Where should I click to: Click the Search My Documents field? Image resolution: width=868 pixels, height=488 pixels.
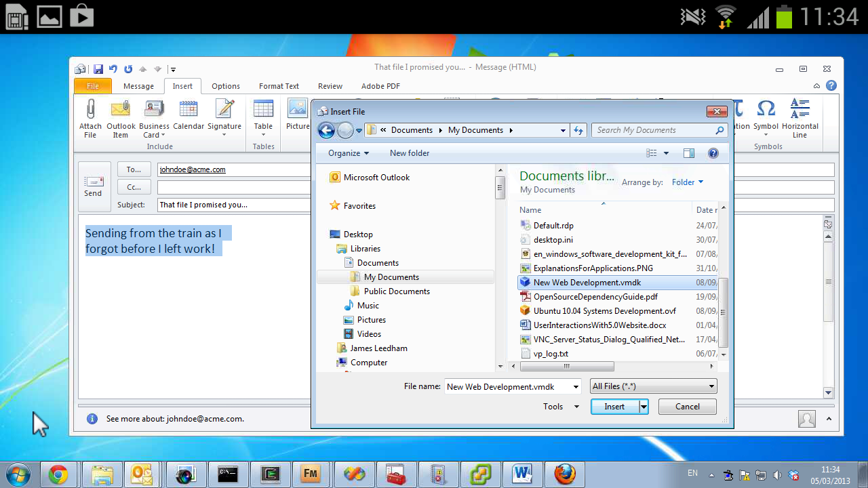[x=660, y=130]
